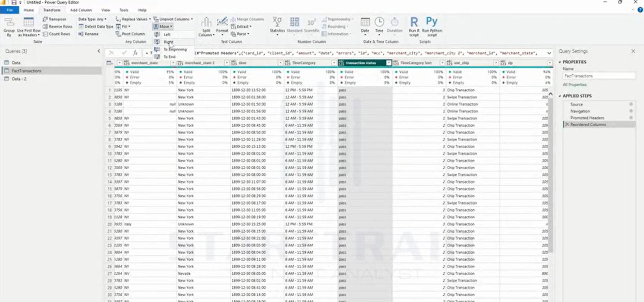Click the All Properties link
Viewport: 644px width, 302px height.
pos(574,85)
